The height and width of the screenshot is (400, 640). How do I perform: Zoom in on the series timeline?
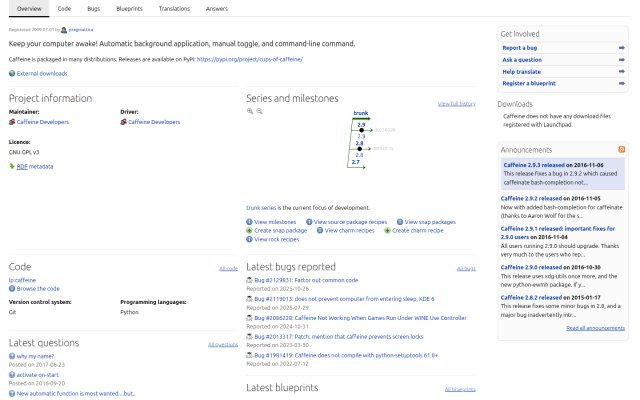(x=250, y=111)
